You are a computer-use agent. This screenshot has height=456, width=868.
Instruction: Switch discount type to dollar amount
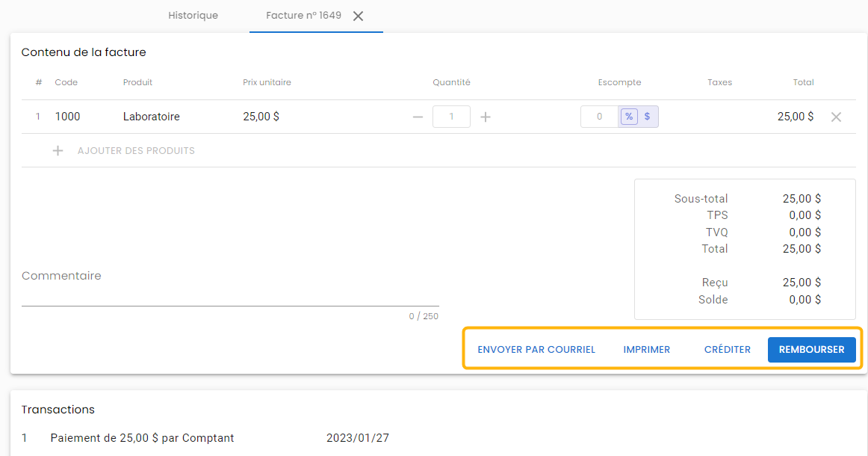point(647,117)
